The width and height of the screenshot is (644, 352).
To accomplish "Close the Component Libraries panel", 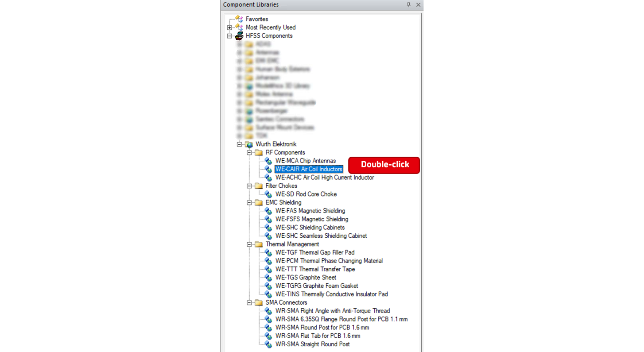I will point(418,5).
